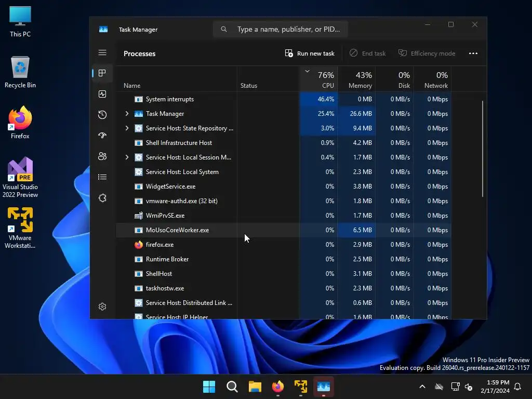Open the Details list sidebar icon
The width and height of the screenshot is (532, 399).
coord(102,177)
